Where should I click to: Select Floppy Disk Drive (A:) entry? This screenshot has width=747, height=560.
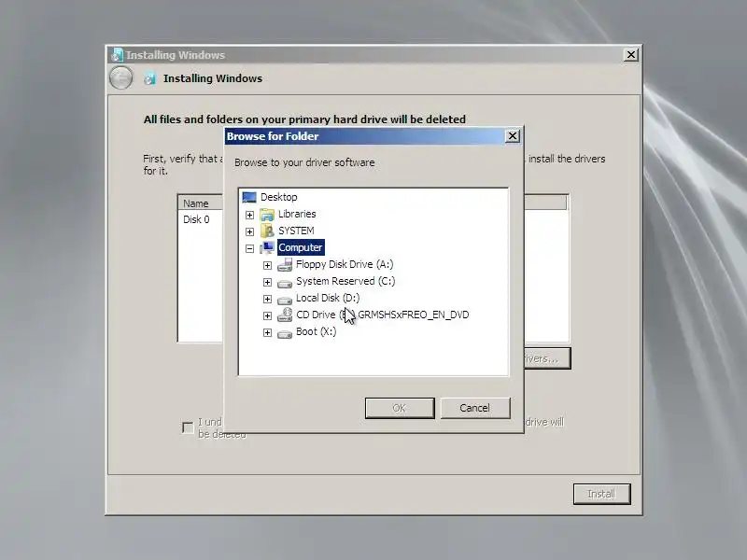tap(345, 264)
